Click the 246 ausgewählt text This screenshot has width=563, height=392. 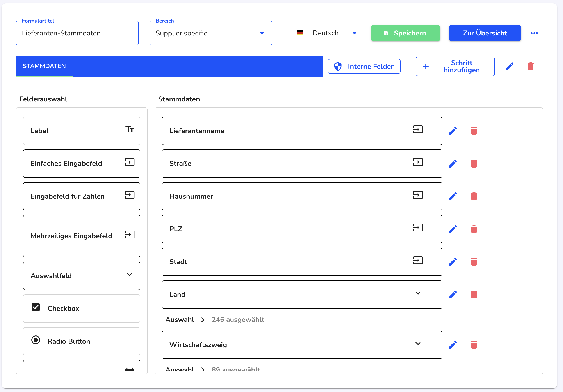238,320
